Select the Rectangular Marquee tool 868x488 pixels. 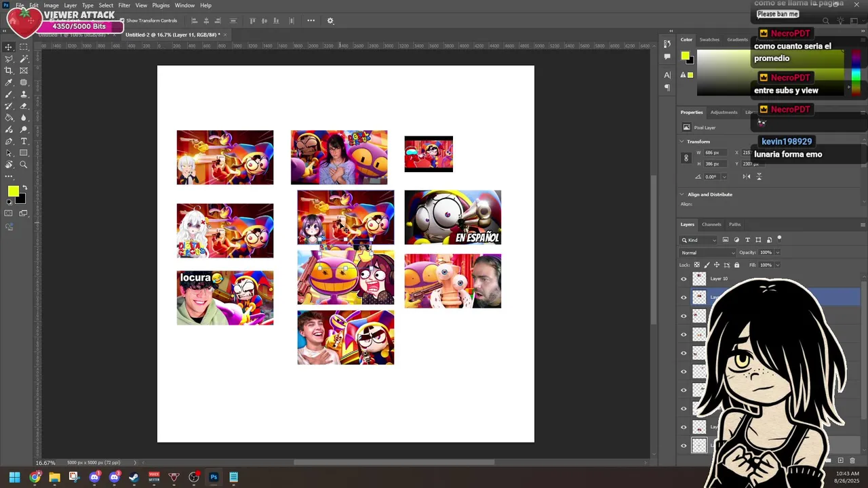click(24, 47)
